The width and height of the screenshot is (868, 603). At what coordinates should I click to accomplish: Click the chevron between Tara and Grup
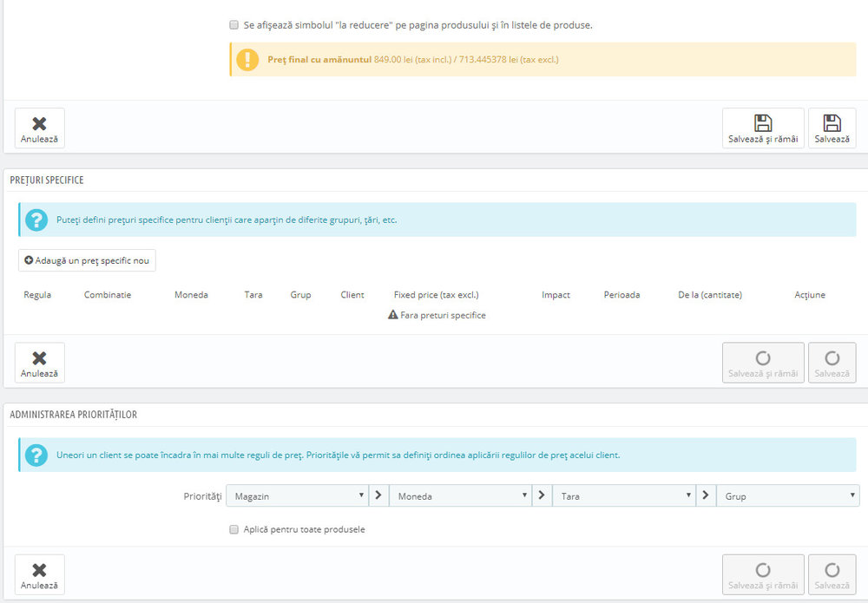click(706, 495)
